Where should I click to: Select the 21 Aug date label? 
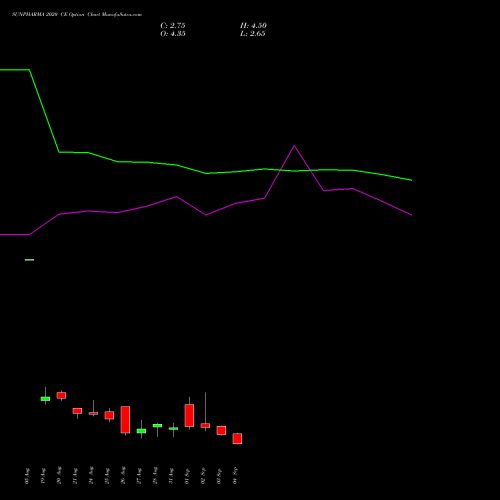(75, 476)
